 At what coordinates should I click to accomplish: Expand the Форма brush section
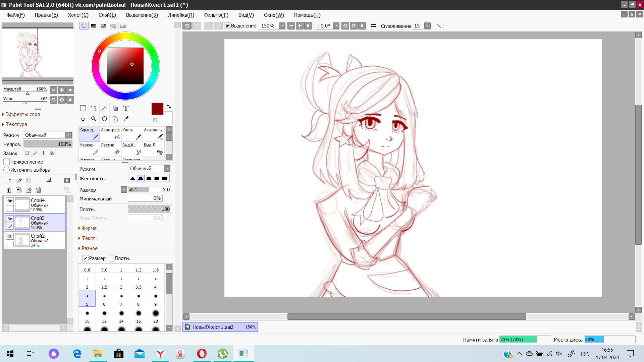[x=89, y=228]
